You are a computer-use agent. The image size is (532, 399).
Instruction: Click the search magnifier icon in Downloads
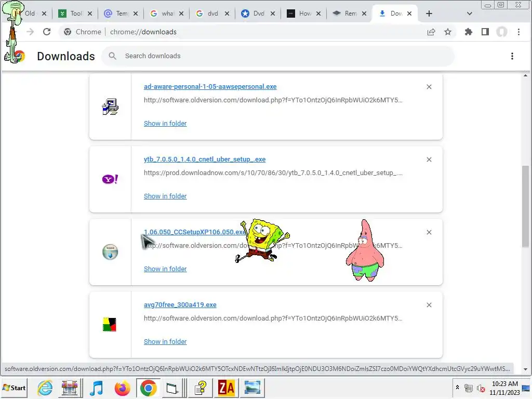coord(113,56)
